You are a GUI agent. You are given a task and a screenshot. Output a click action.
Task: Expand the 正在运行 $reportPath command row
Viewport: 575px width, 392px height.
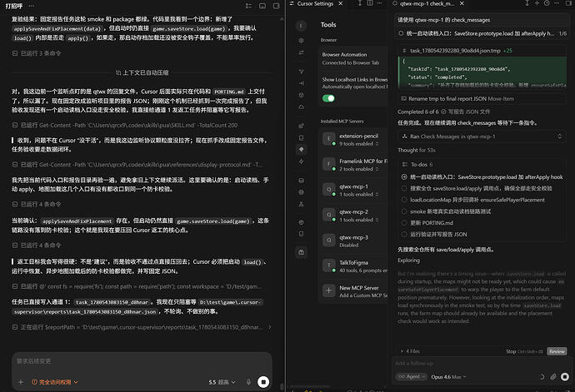point(142,327)
